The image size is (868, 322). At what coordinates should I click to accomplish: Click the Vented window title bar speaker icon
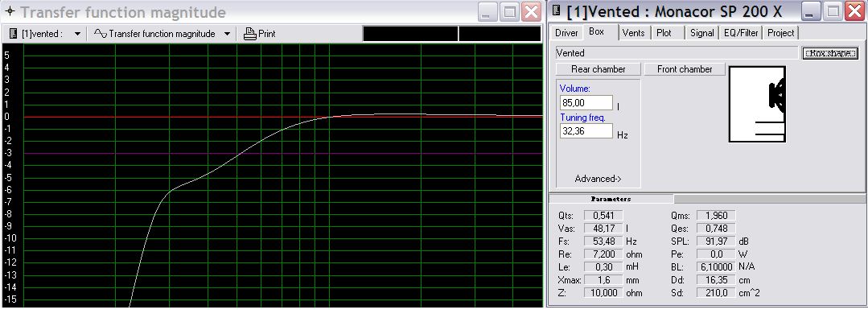click(557, 10)
